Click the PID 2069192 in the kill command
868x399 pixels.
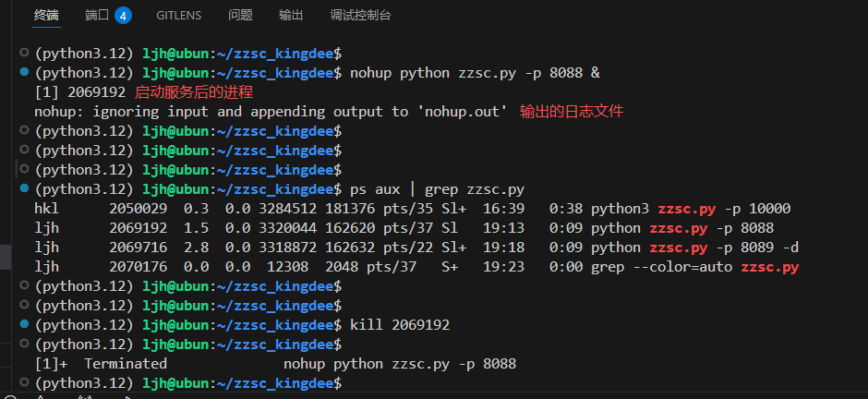click(421, 325)
